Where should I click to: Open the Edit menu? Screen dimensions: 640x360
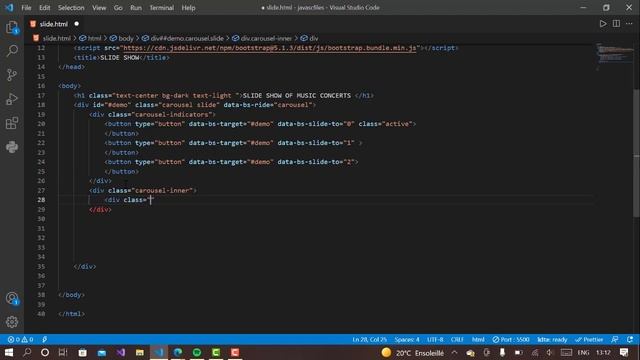click(44, 7)
